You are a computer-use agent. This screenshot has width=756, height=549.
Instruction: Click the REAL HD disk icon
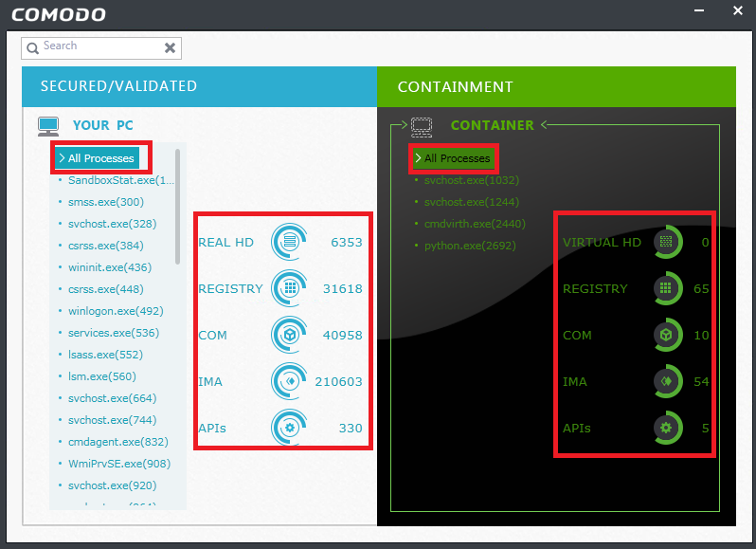click(289, 241)
